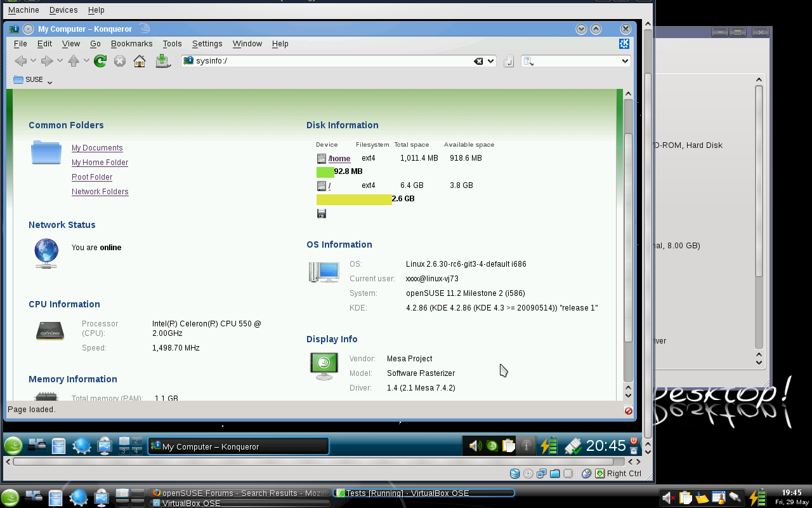Click host panel calendar reminder icon
Screen dimensions: 812x508
718,498
